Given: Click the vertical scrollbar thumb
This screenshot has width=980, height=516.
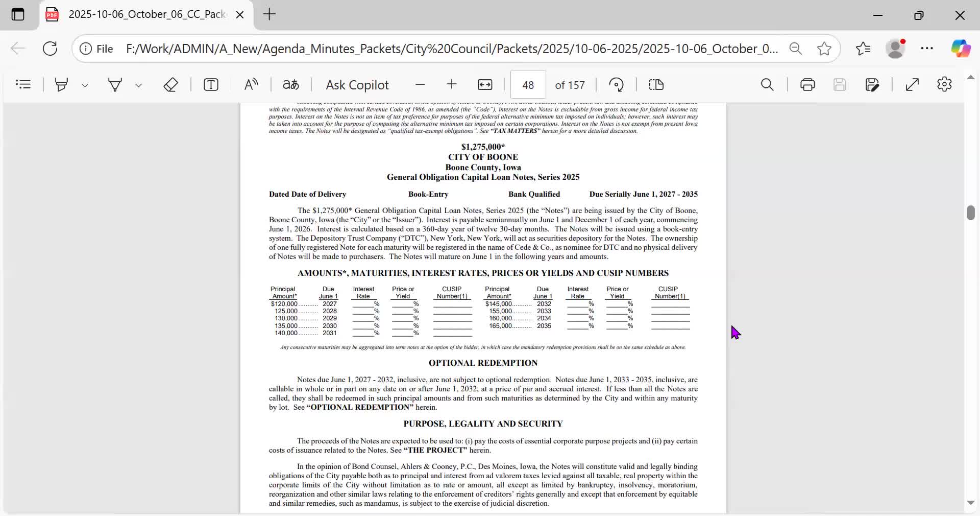Looking at the screenshot, I should point(971,213).
